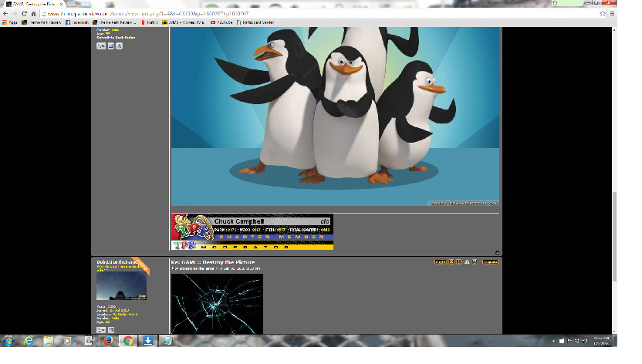Show hidden system tray icons arrow

click(x=553, y=341)
